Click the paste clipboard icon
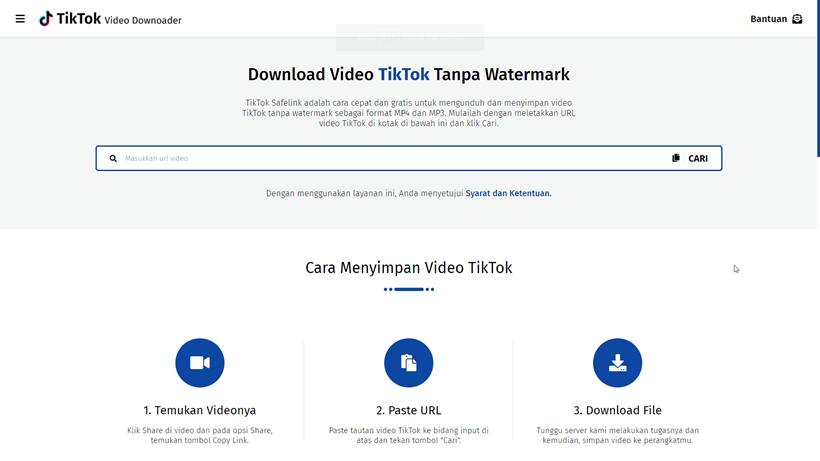 pyautogui.click(x=676, y=158)
